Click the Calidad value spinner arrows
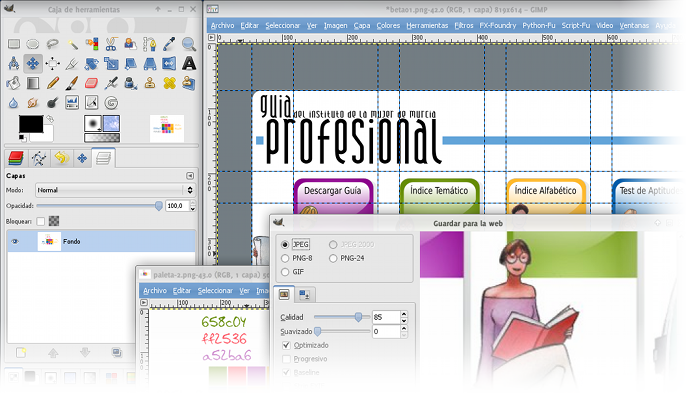 coord(404,317)
